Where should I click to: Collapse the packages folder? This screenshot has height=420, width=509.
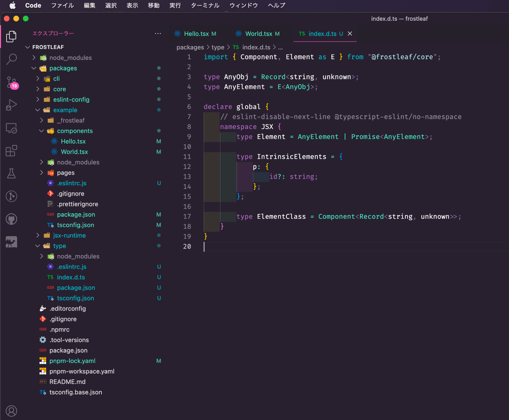[x=34, y=68]
